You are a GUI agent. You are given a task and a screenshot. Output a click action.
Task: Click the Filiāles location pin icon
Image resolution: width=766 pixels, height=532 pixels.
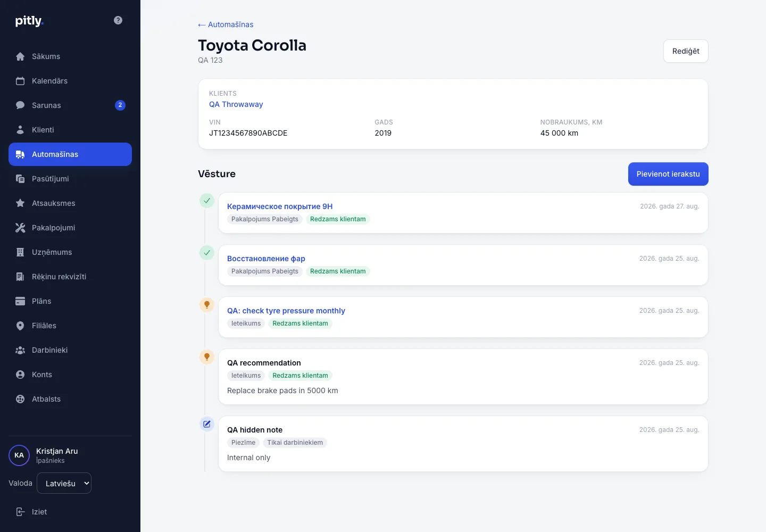[20, 326]
